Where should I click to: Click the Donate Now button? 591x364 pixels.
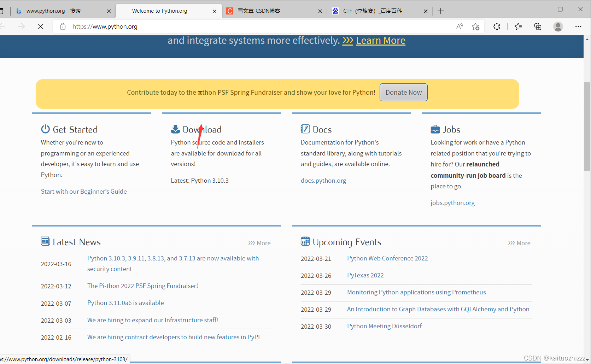click(404, 92)
